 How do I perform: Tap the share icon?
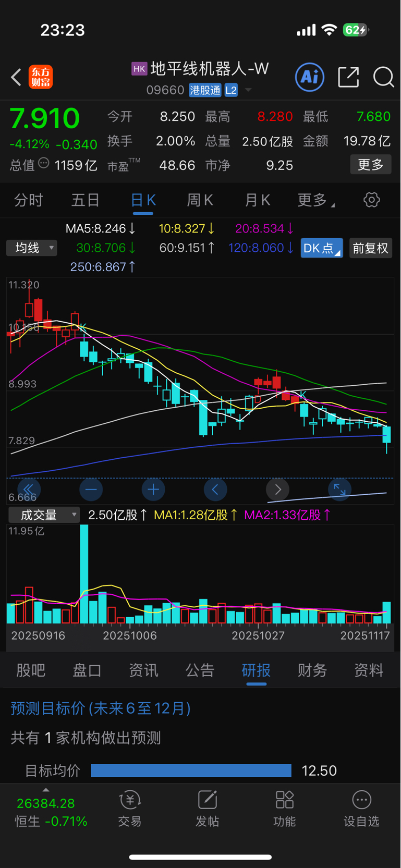coord(348,77)
